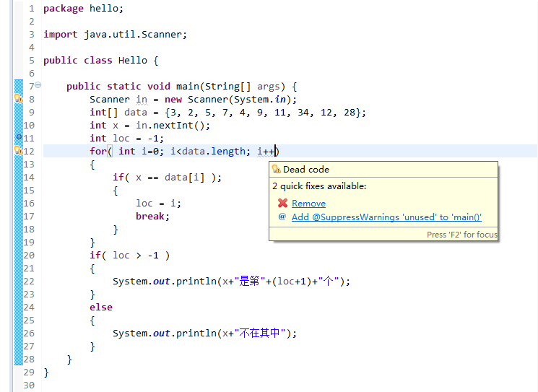538x392 pixels.
Task: Click the 'else' keyword on line 24
Action: pyautogui.click(x=101, y=308)
